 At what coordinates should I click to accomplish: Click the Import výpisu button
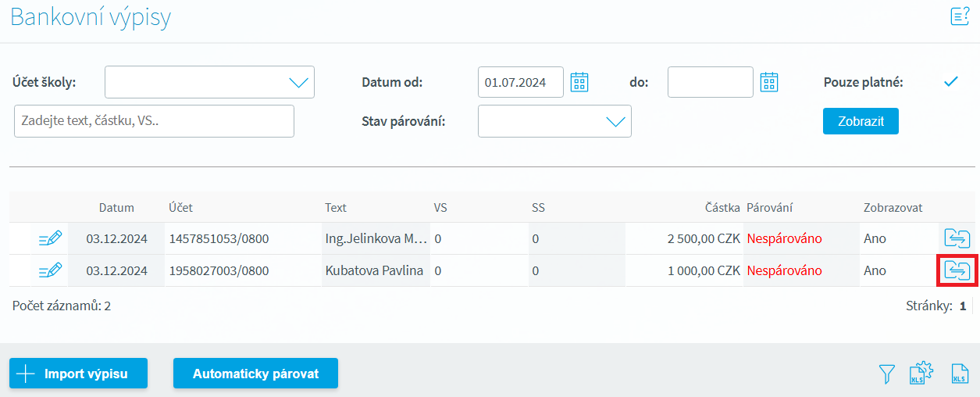click(x=78, y=374)
